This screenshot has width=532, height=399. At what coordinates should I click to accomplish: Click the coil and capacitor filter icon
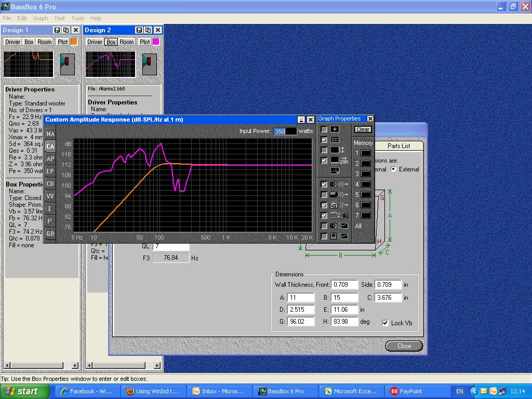(339, 216)
